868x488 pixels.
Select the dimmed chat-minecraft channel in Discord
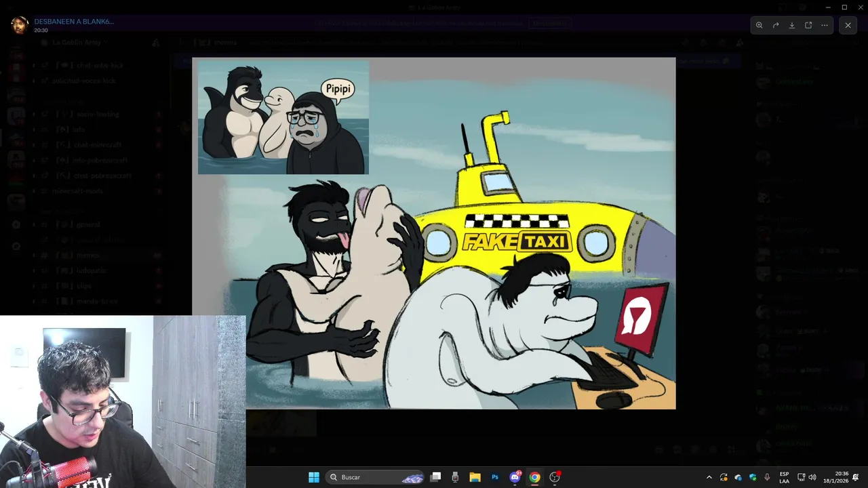point(98,144)
